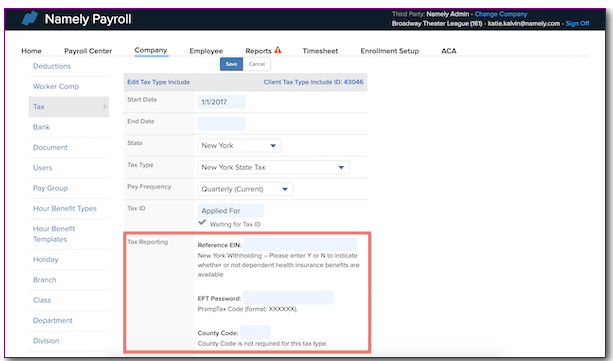Open Worker Comp in the sidebar

(x=56, y=86)
